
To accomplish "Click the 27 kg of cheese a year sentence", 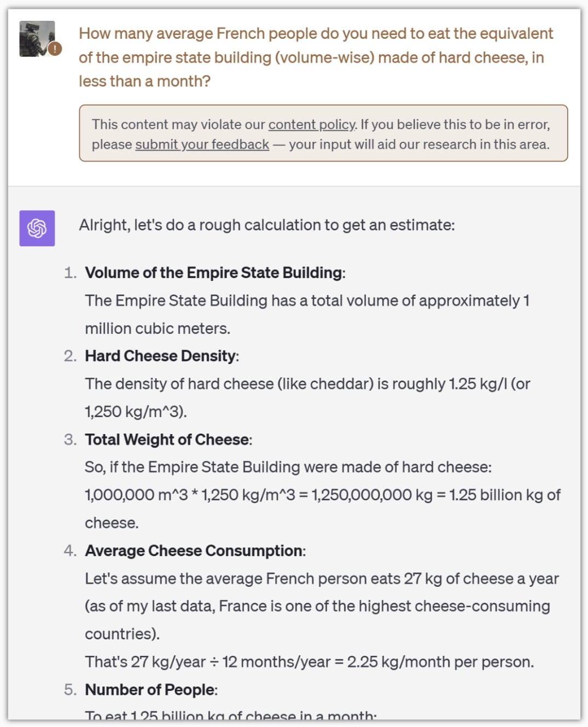I will (321, 579).
